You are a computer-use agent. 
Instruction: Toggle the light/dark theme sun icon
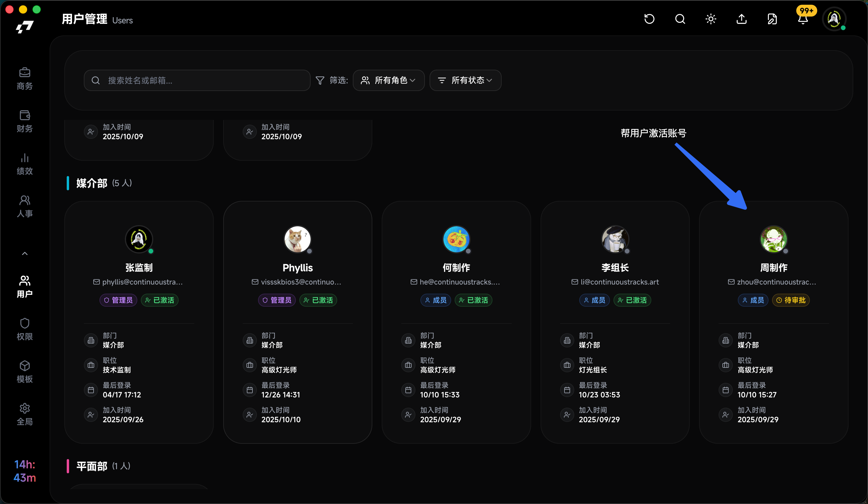tap(711, 19)
